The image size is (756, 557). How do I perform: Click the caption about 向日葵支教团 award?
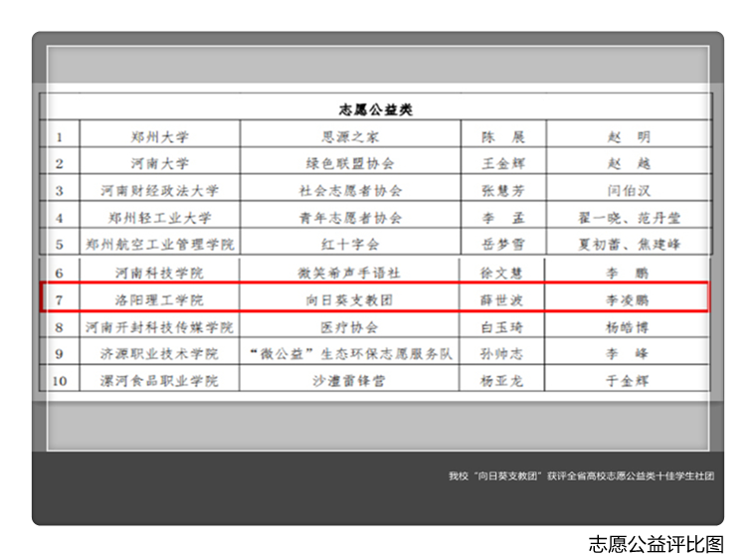coord(580,476)
